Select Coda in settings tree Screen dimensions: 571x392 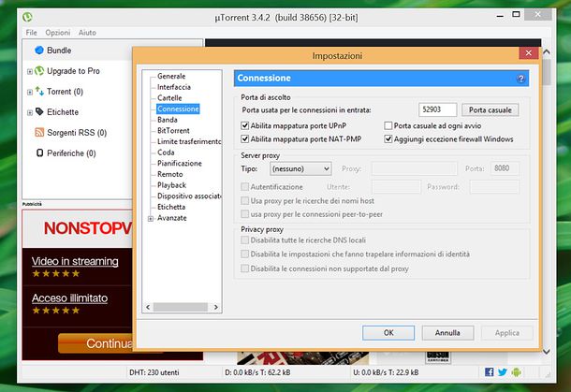click(x=166, y=152)
